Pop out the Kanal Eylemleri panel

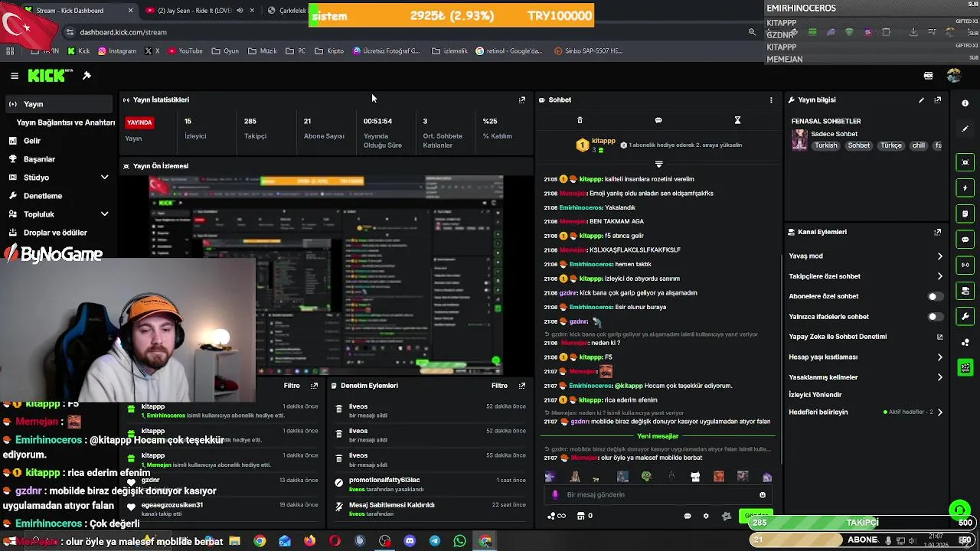938,232
